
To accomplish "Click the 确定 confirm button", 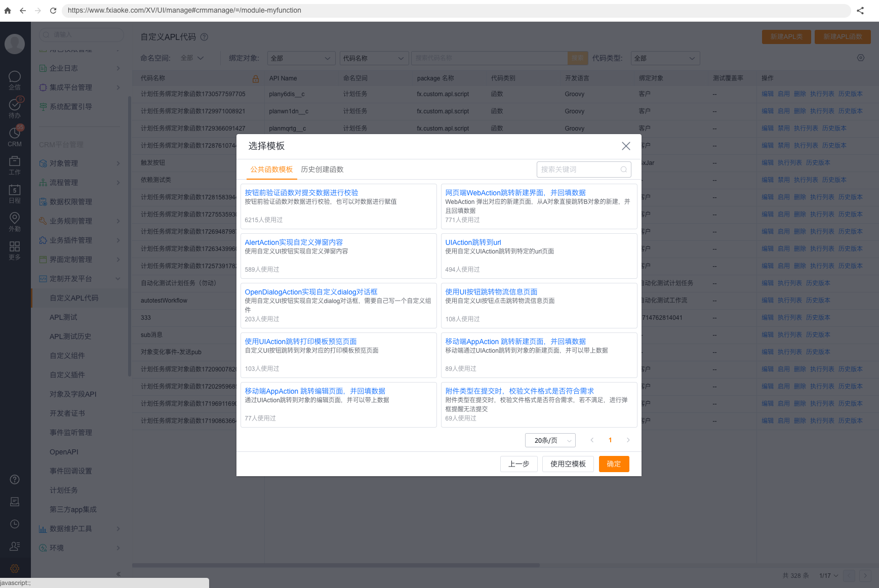I will [614, 464].
